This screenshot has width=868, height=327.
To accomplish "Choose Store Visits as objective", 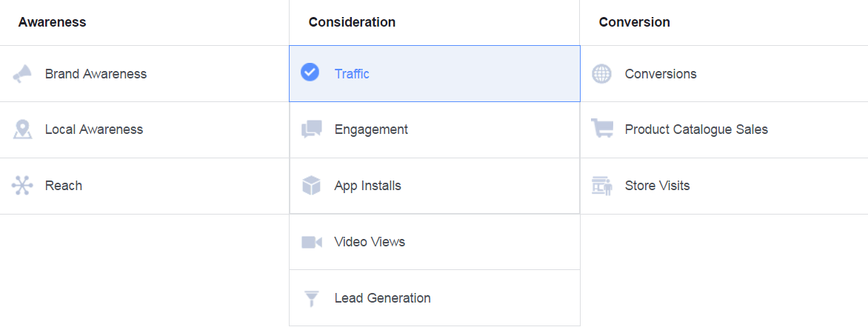I will pos(658,186).
